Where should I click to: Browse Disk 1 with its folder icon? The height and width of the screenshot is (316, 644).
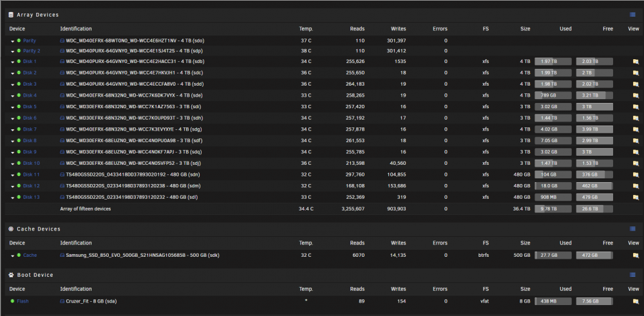[636, 62]
